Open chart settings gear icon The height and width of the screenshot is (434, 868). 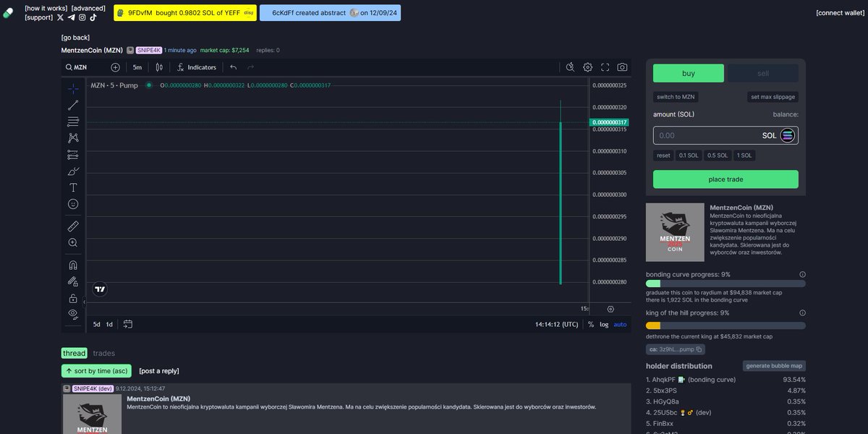(588, 67)
